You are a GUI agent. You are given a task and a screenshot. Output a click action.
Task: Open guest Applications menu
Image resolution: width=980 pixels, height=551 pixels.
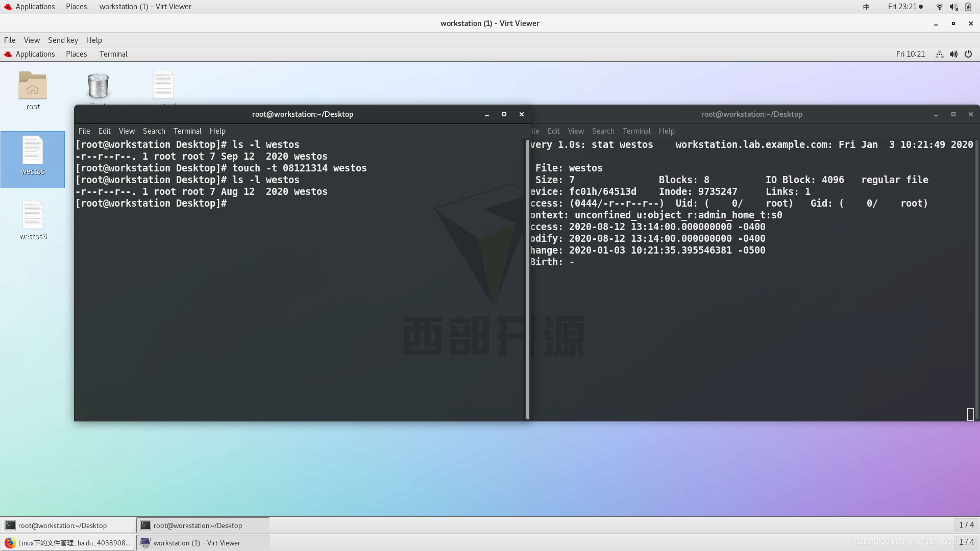click(x=35, y=54)
